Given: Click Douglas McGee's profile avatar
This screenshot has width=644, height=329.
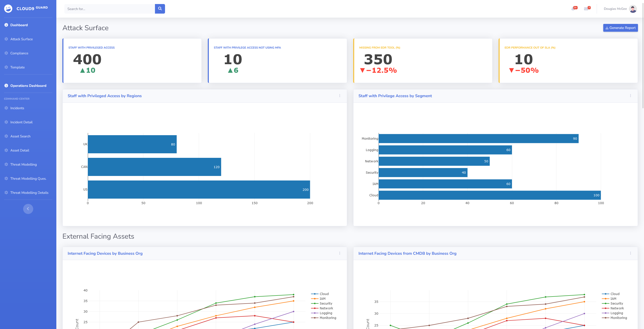Looking at the screenshot, I should (633, 9).
